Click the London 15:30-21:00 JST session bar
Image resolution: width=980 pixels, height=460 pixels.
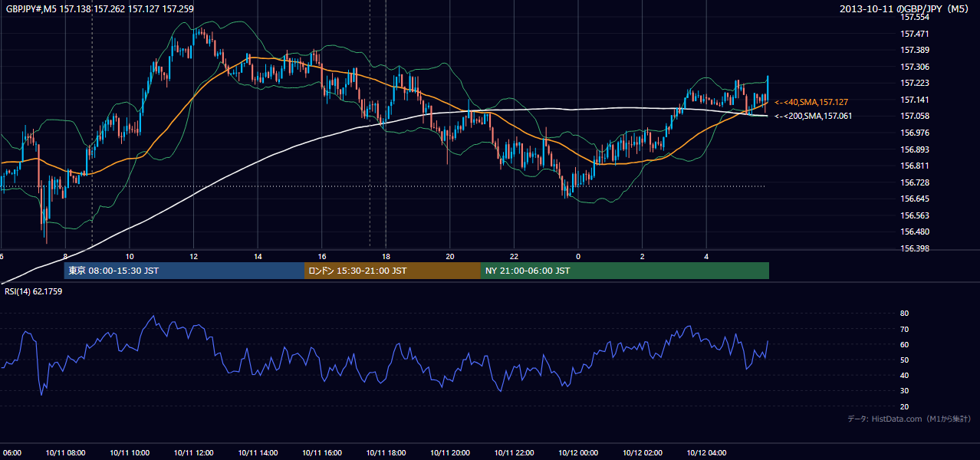(x=393, y=271)
